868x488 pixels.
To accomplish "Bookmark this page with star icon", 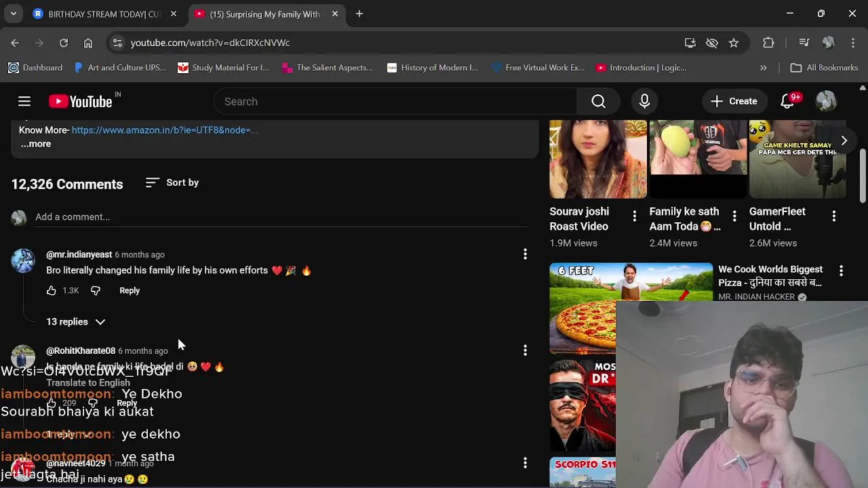I will pyautogui.click(x=734, y=43).
